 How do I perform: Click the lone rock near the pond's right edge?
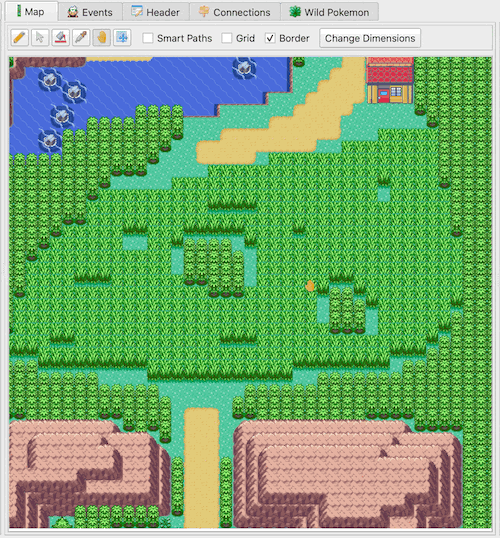244,68
